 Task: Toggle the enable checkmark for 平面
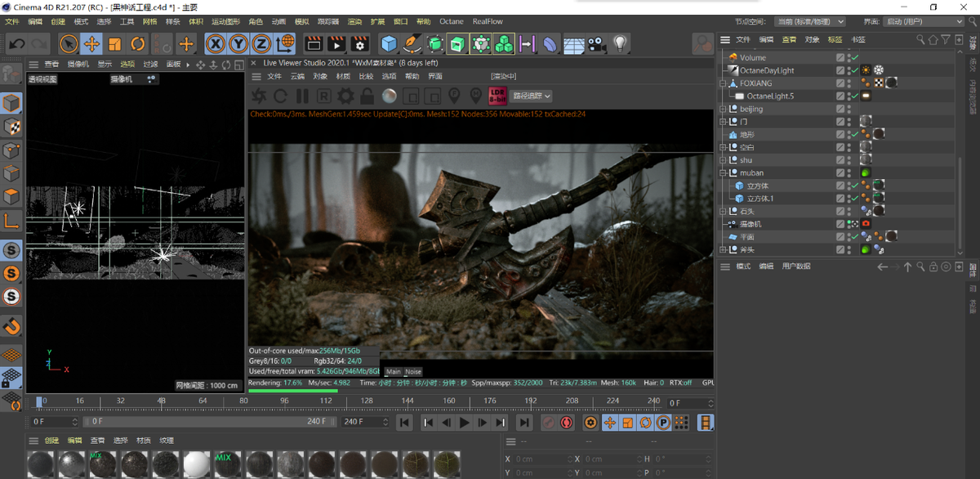click(x=854, y=236)
